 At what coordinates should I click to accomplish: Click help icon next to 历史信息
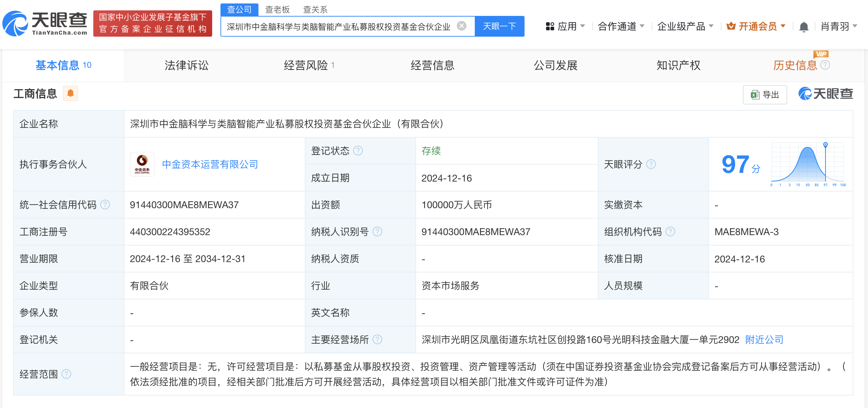coord(825,65)
